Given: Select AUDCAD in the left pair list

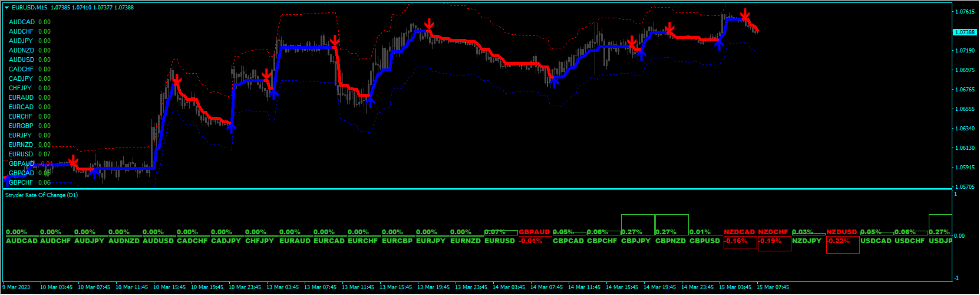Looking at the screenshot, I should pyautogui.click(x=21, y=22).
